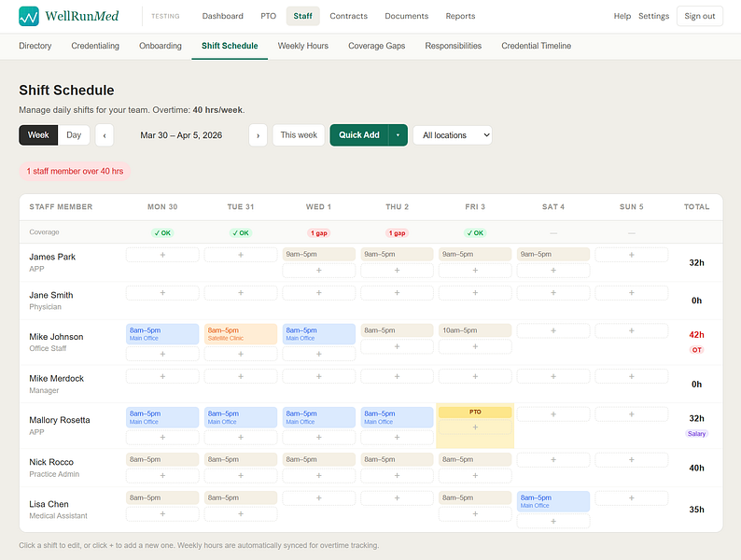The width and height of the screenshot is (741, 560).
Task: Open Lisa Chen's Saturday Main Office shift
Action: [553, 501]
